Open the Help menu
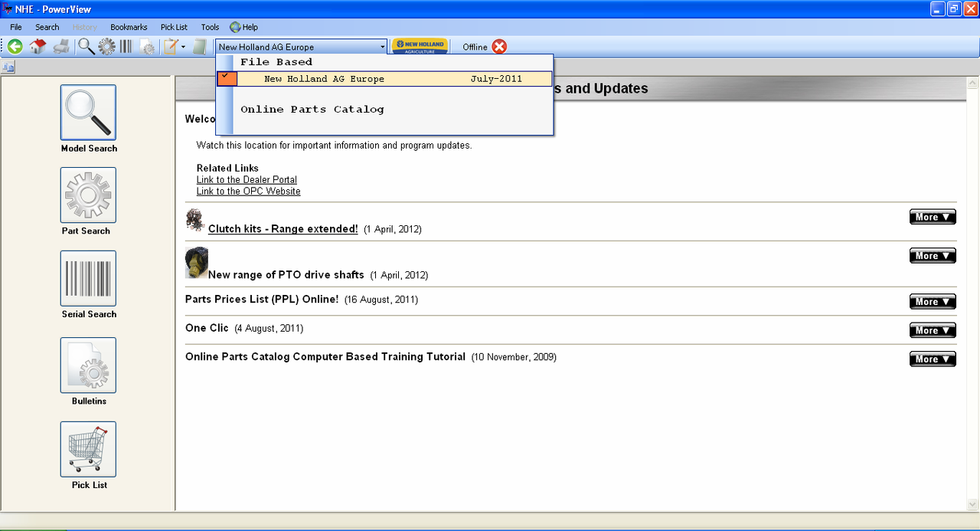Screen dimensions: 980x531 coord(250,27)
